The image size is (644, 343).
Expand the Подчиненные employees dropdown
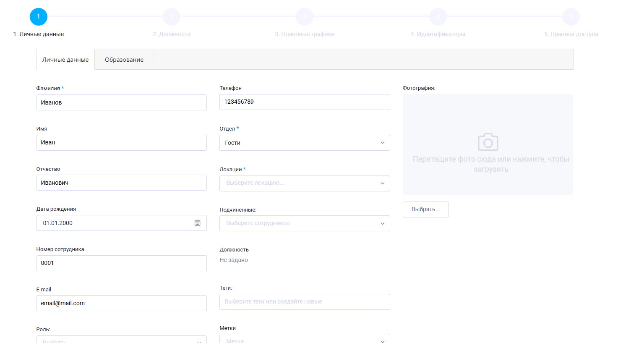[x=304, y=223]
